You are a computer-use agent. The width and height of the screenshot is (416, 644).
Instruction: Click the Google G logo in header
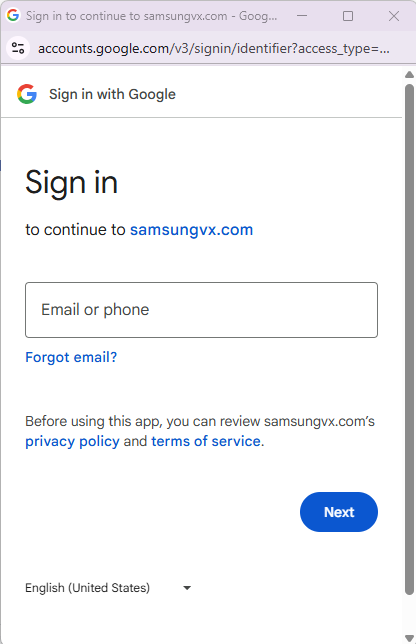pyautogui.click(x=27, y=94)
